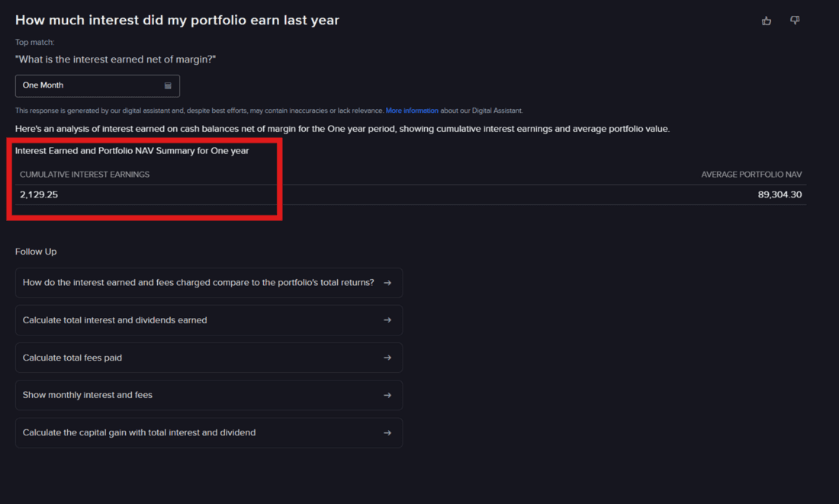Image resolution: width=839 pixels, height=504 pixels.
Task: Click the top match question text
Action: point(115,59)
